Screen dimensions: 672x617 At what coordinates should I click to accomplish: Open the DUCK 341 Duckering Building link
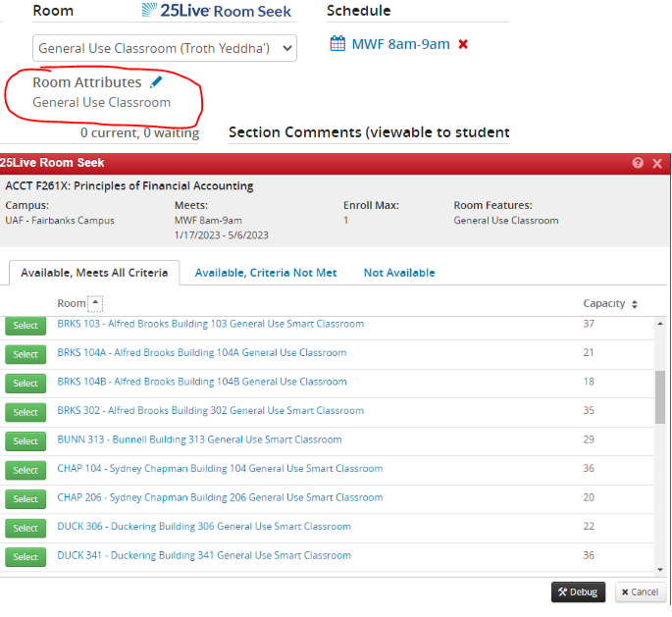coord(203,555)
